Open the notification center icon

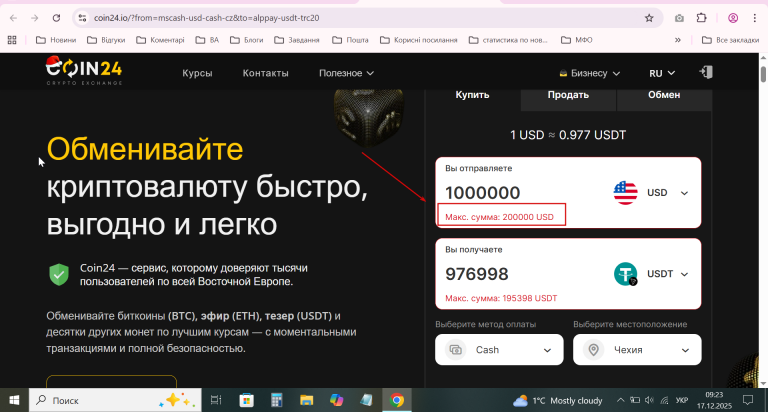pyautogui.click(x=747, y=400)
